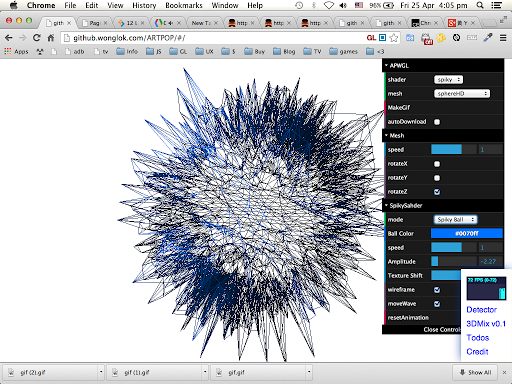The image size is (512, 384).
Task: Click the eyedropper extension icon
Action: point(488,38)
